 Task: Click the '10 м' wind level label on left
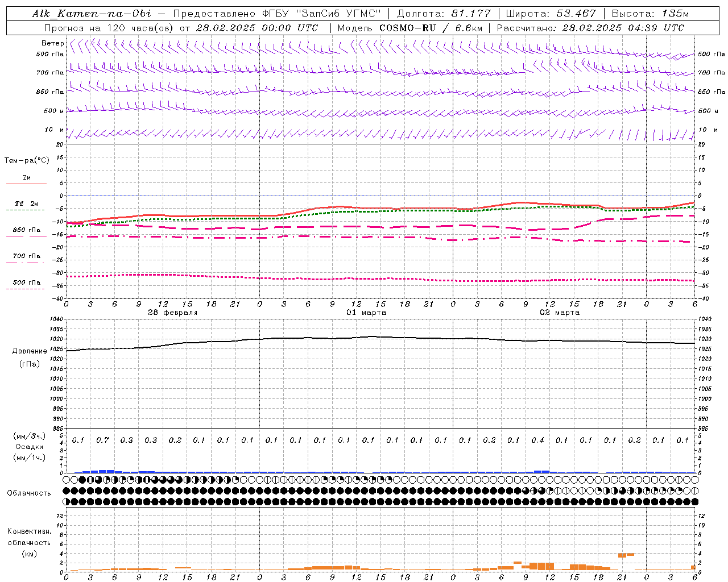54,130
